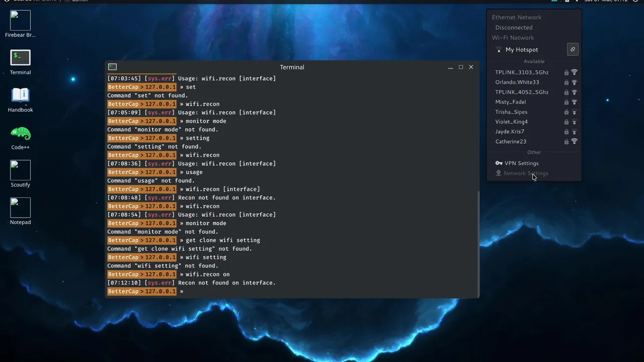
Task: Launch the Terminal desktop shortcut
Action: pos(20,62)
